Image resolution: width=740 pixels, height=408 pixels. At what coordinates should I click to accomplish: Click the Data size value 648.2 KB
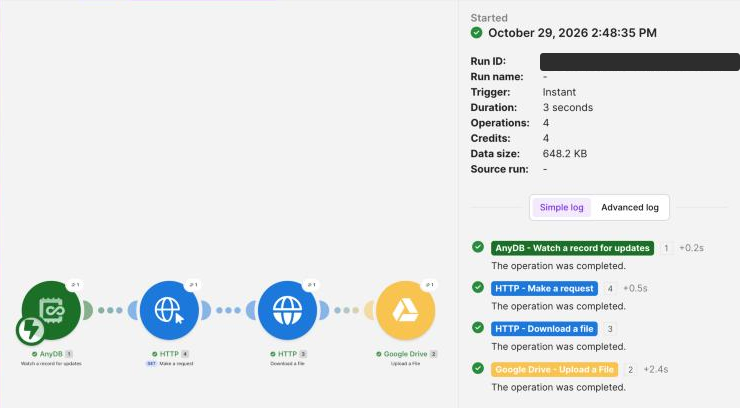[x=565, y=154]
